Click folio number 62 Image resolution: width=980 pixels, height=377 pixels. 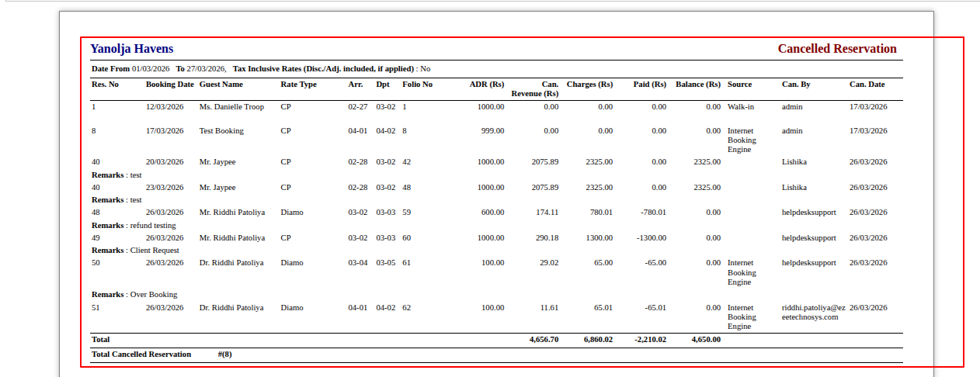coord(406,308)
